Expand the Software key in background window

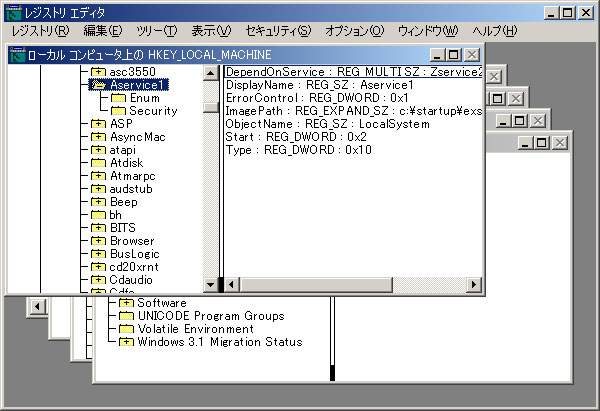coord(126,303)
